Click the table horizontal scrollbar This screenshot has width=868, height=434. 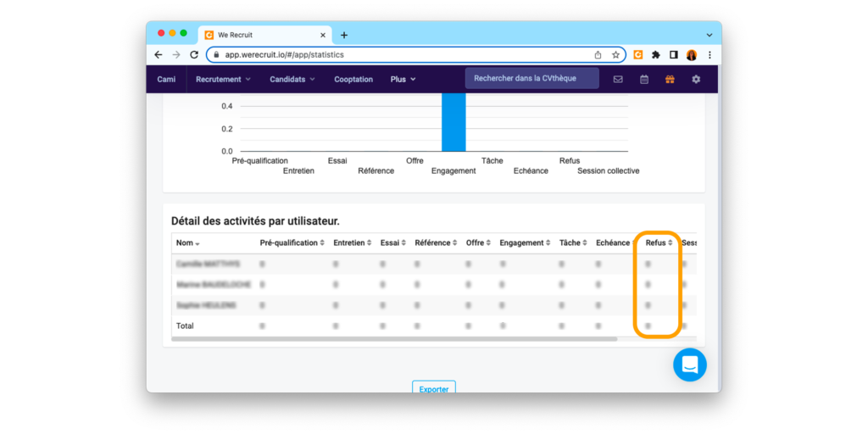coord(394,339)
